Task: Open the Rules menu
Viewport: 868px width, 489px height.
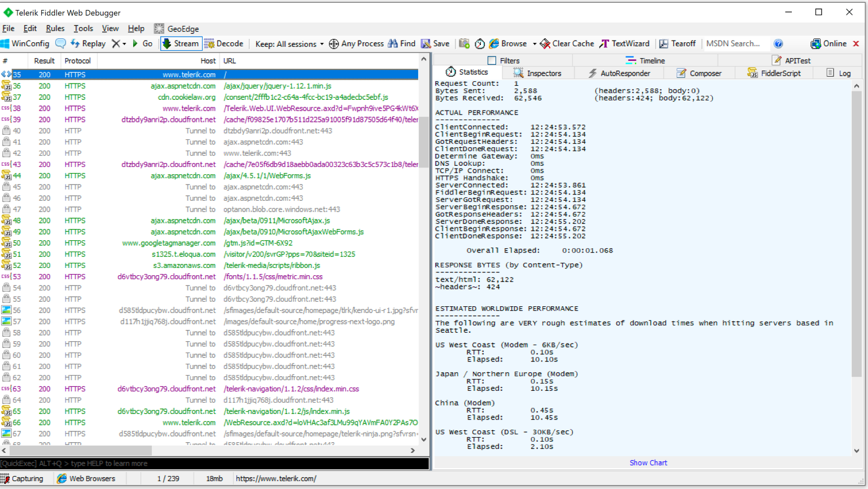Action: pyautogui.click(x=55, y=28)
